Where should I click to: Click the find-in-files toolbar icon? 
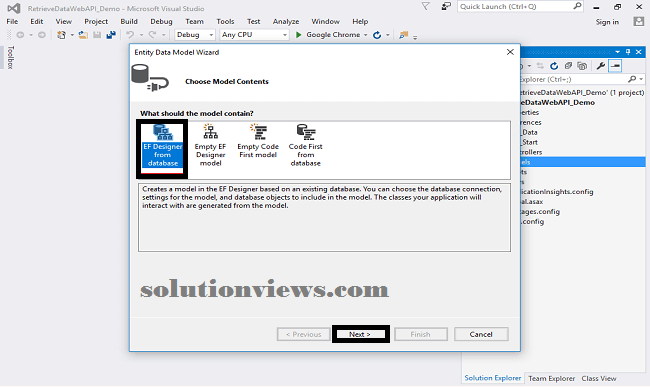click(403, 35)
